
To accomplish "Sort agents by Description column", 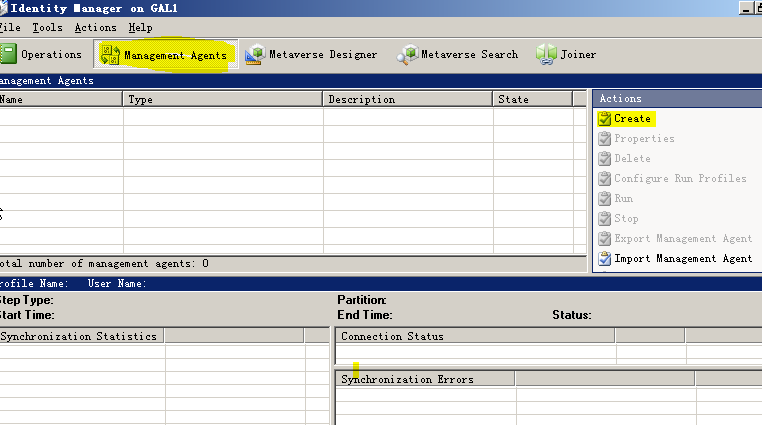I will point(408,99).
